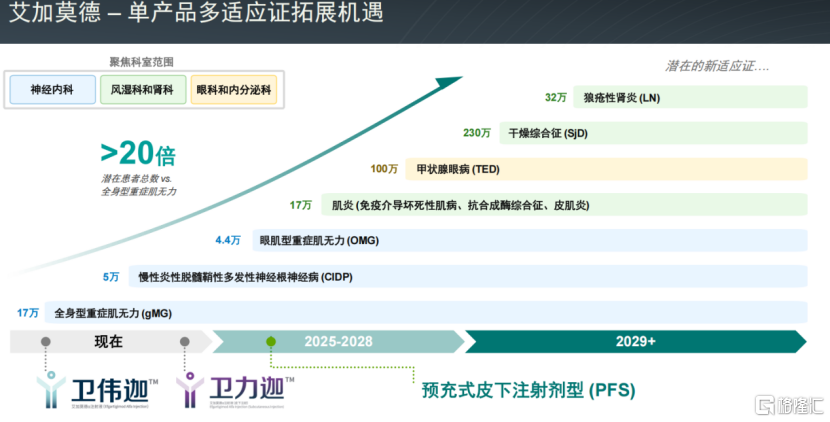Select the 风湿科和肾科 department box
Image resolution: width=830 pixels, height=422 pixels.
tap(143, 89)
